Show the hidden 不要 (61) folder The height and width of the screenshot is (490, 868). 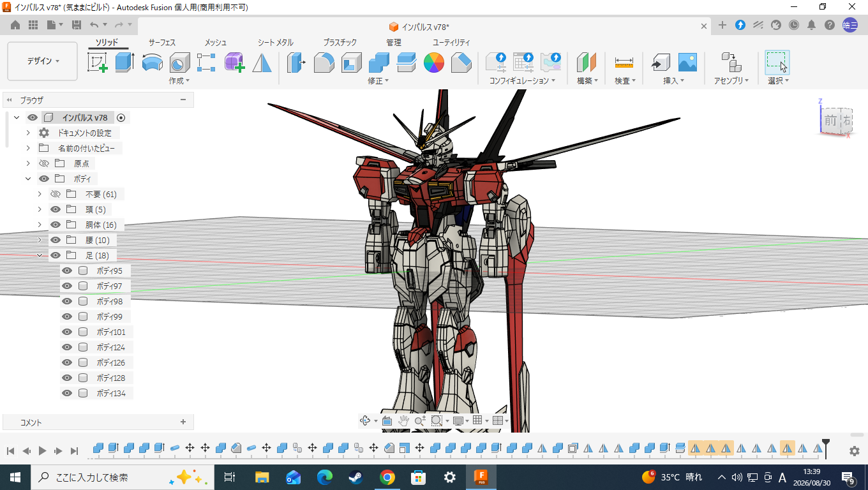(56, 194)
